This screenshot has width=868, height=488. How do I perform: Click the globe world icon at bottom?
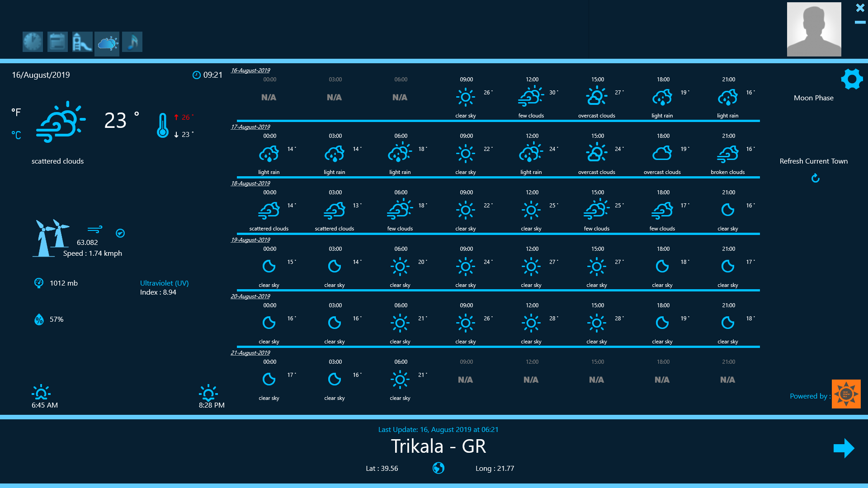[x=439, y=467]
